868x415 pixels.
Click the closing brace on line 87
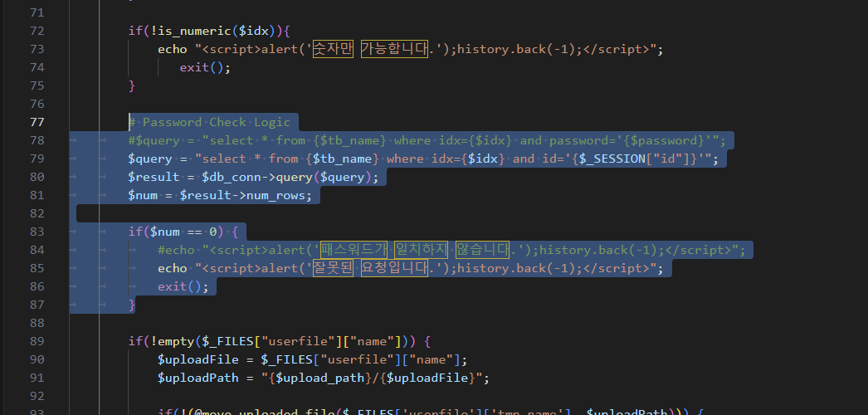[x=132, y=305]
